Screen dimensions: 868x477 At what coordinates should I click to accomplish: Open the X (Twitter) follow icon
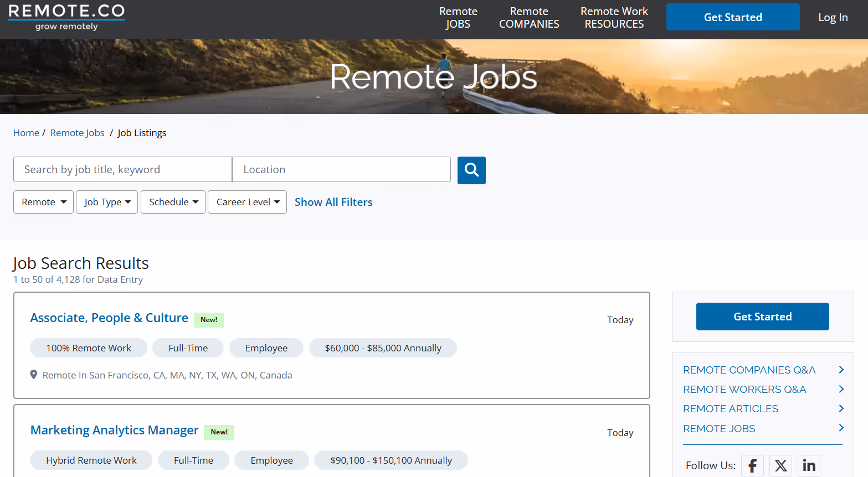[x=780, y=465]
